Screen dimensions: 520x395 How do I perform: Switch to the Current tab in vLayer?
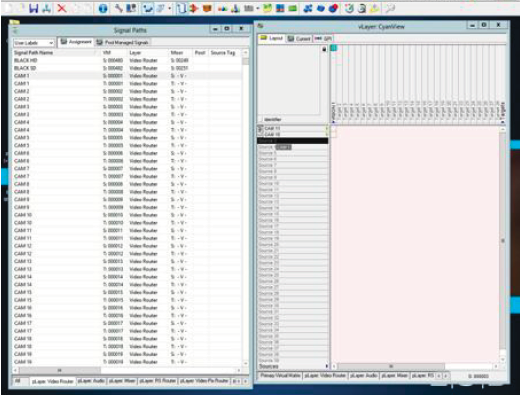click(x=299, y=39)
